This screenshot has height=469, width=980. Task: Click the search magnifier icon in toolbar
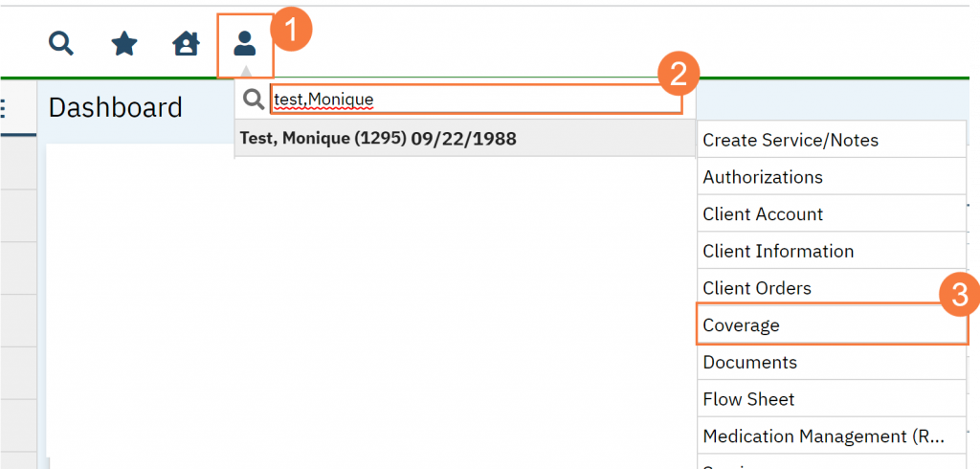pyautogui.click(x=61, y=43)
